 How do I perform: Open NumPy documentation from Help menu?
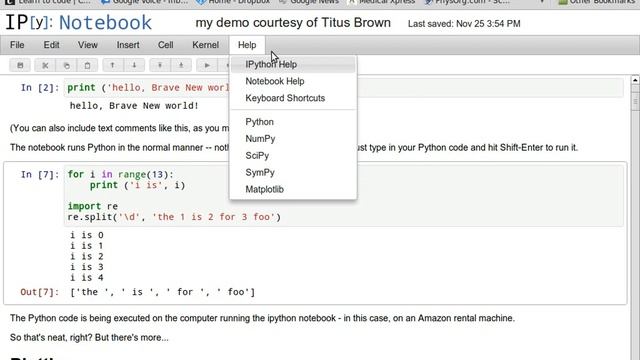293,139
